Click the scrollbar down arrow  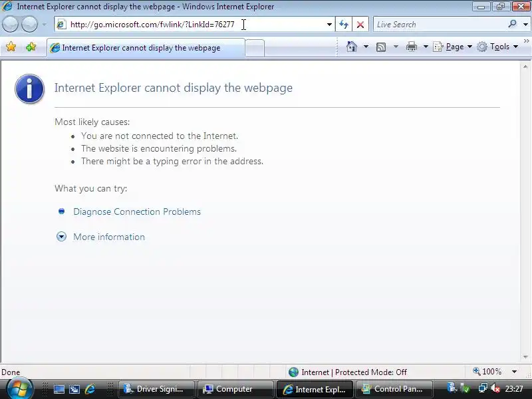tap(525, 357)
